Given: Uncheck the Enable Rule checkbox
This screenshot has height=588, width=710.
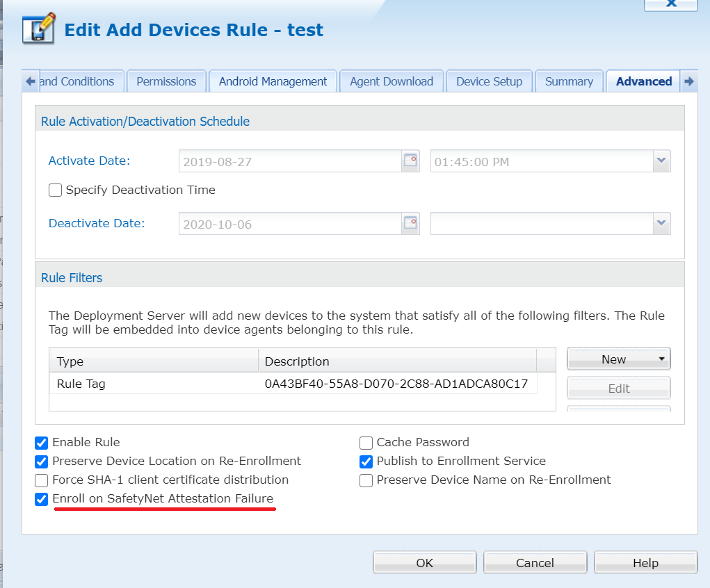Looking at the screenshot, I should [x=42, y=443].
